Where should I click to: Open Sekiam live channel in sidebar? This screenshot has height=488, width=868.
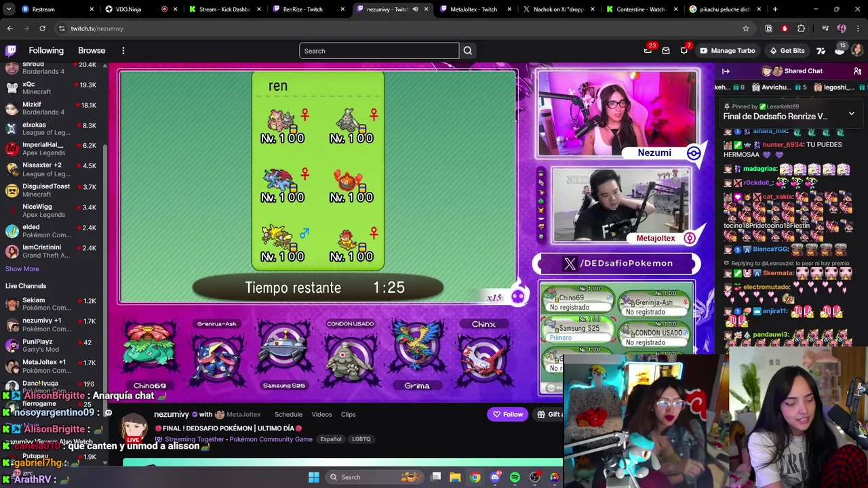tap(52, 304)
